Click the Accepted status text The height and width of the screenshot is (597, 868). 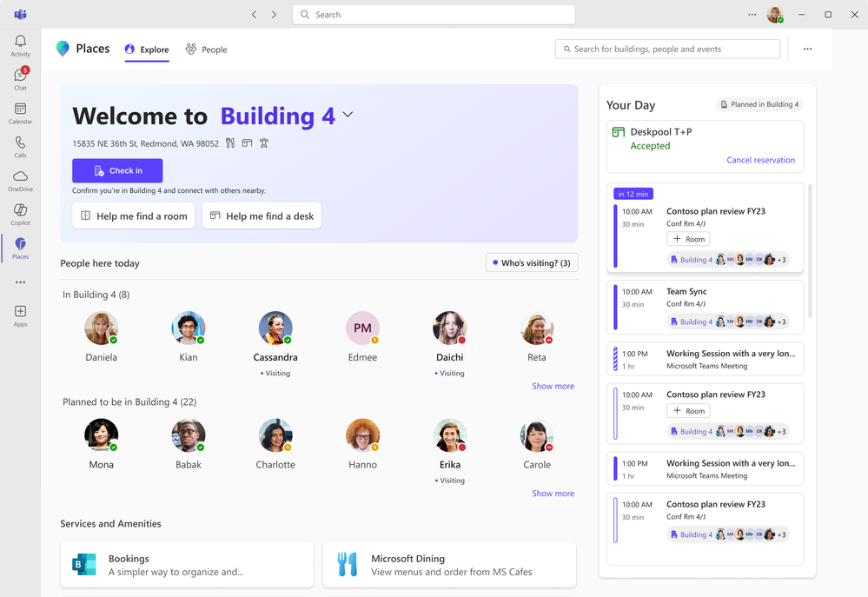coord(650,146)
